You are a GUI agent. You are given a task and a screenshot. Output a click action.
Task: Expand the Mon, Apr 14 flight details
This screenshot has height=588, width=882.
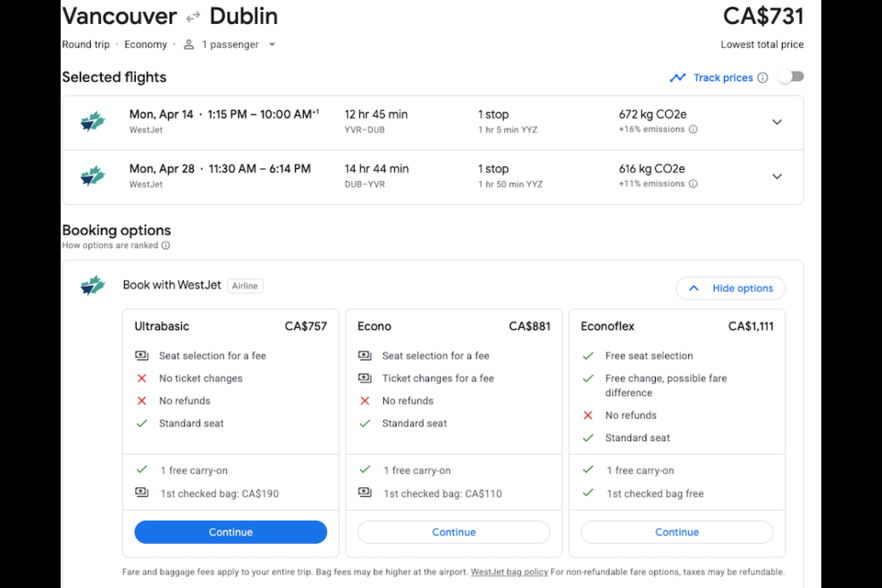[x=777, y=122]
